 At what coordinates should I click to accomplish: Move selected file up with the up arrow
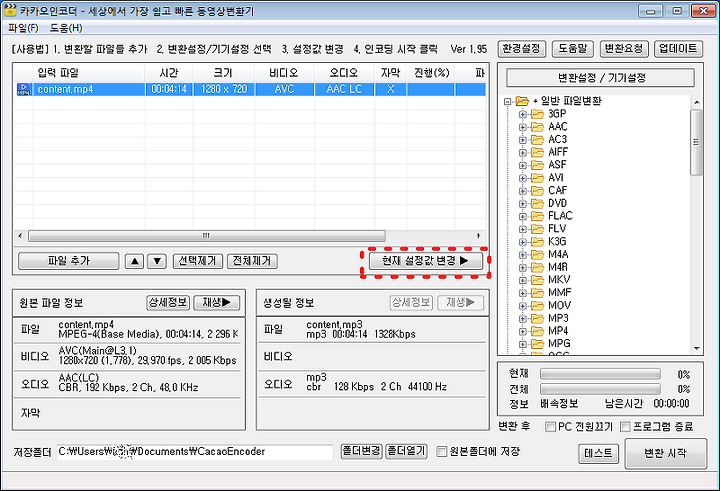click(x=134, y=261)
